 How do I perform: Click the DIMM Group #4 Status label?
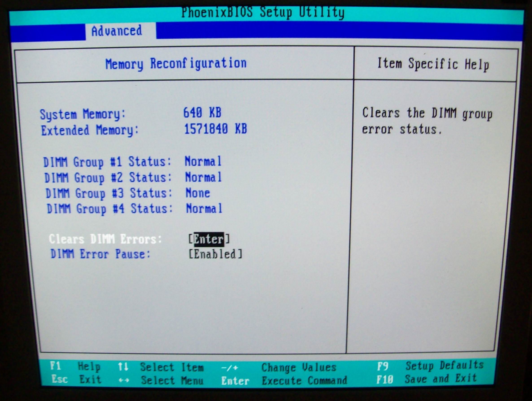point(110,209)
